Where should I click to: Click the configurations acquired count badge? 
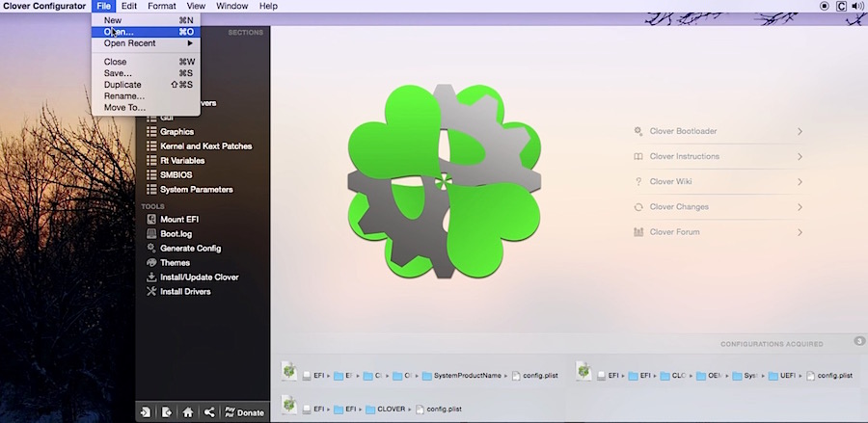point(859,341)
